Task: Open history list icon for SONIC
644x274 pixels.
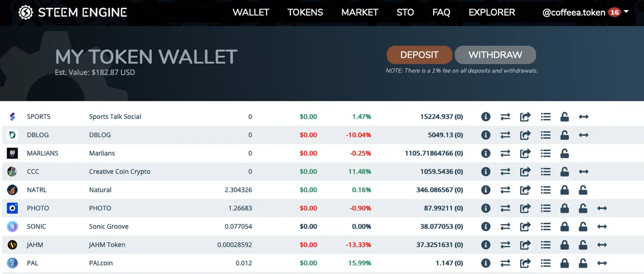Action: click(545, 227)
